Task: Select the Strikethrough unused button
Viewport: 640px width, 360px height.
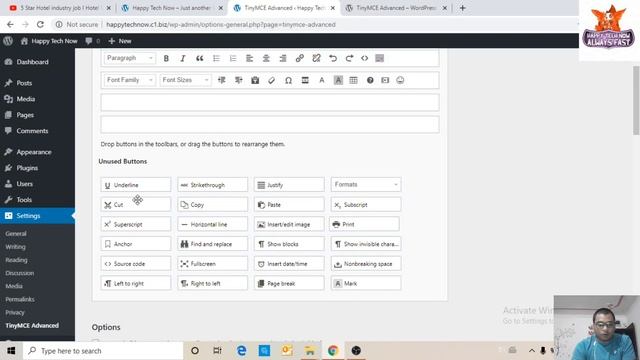Action: 213,185
